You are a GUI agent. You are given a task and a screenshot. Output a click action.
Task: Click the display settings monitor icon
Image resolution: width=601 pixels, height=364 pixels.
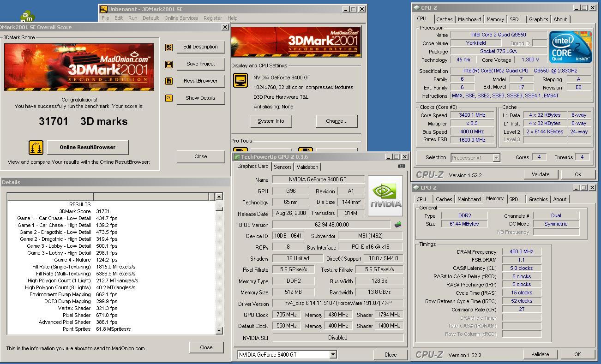click(240, 80)
